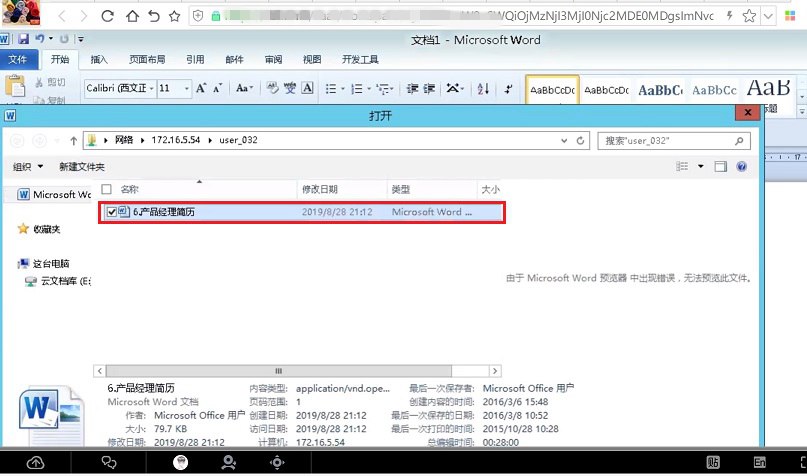807x476 pixels.
Task: Click the crosshair target icon in bottom bar
Action: [x=277, y=463]
